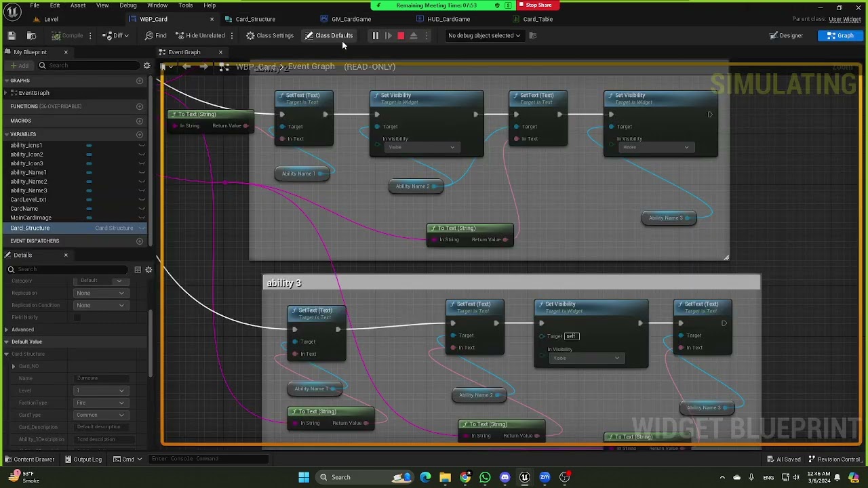868x488 pixels.
Task: Open the Replication Condition dropdown
Action: coord(100,305)
